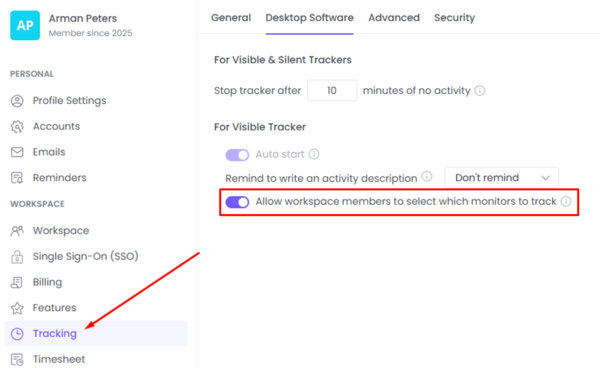Click the Profile Settings person icon
Image resolution: width=600 pixels, height=368 pixels.
[17, 101]
